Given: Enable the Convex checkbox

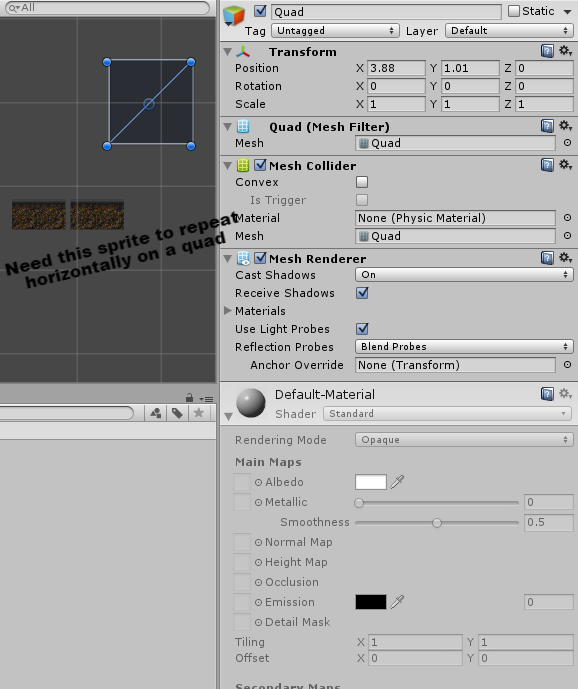Looking at the screenshot, I should tap(362, 182).
